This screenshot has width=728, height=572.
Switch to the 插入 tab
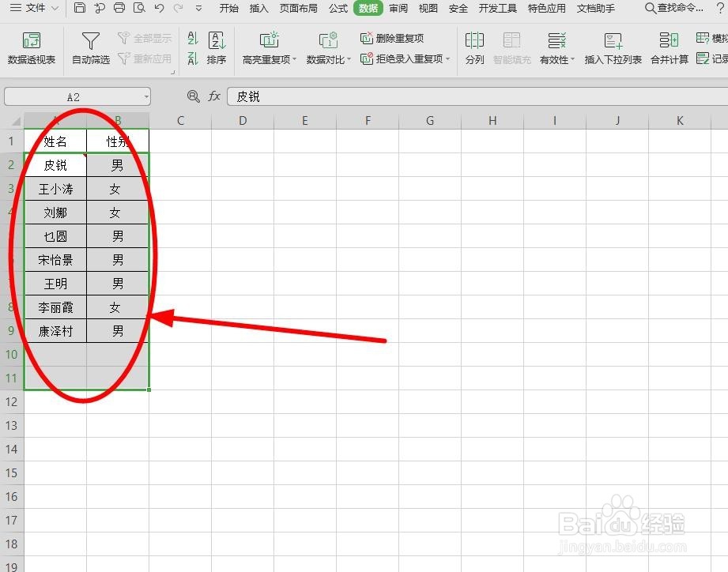click(258, 9)
